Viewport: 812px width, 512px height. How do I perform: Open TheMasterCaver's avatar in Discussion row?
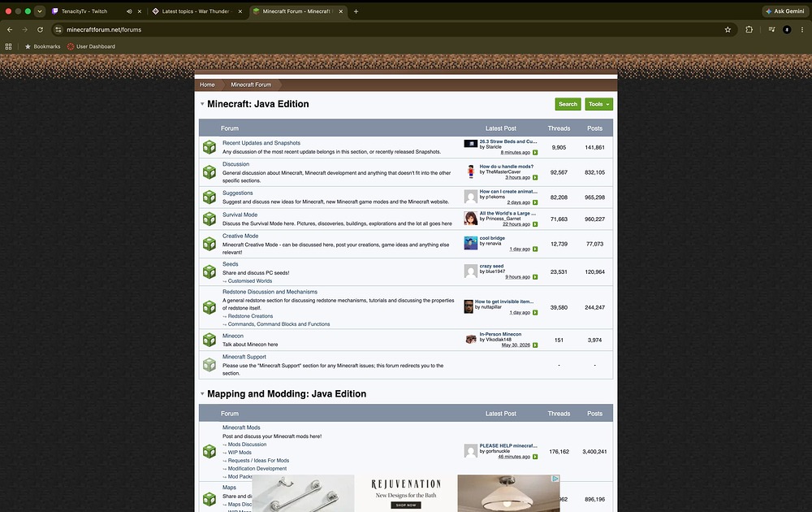pos(471,171)
